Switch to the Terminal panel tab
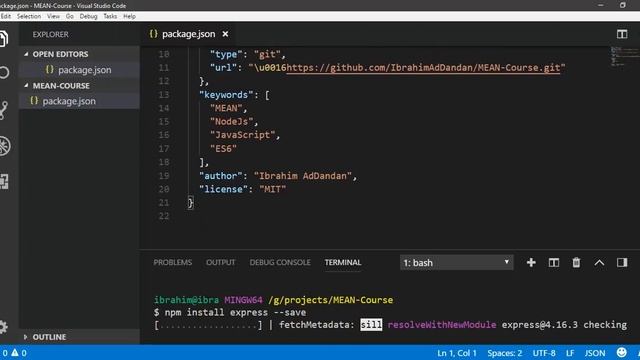 click(x=343, y=262)
